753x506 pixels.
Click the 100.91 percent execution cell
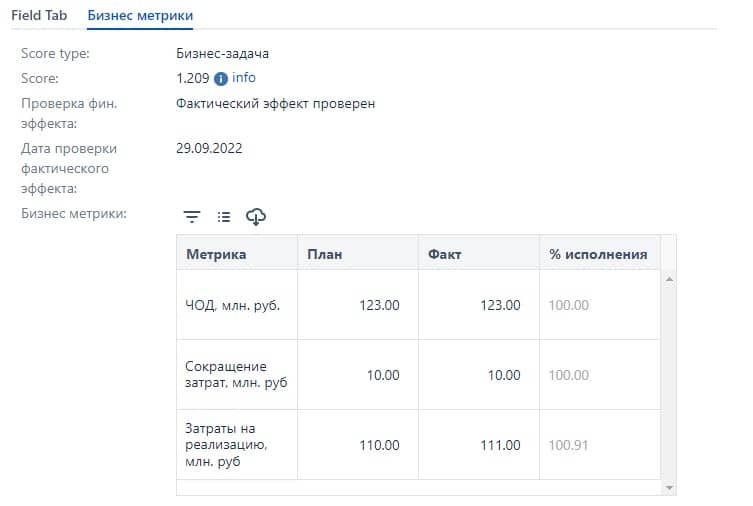pyautogui.click(x=569, y=445)
